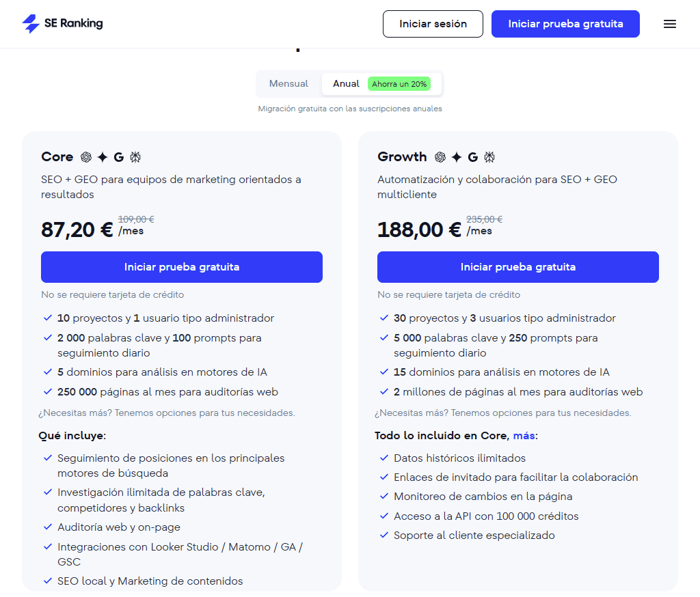Click Iniciar prueba gratuita in the header
Screen dimensions: 700x597
point(565,23)
